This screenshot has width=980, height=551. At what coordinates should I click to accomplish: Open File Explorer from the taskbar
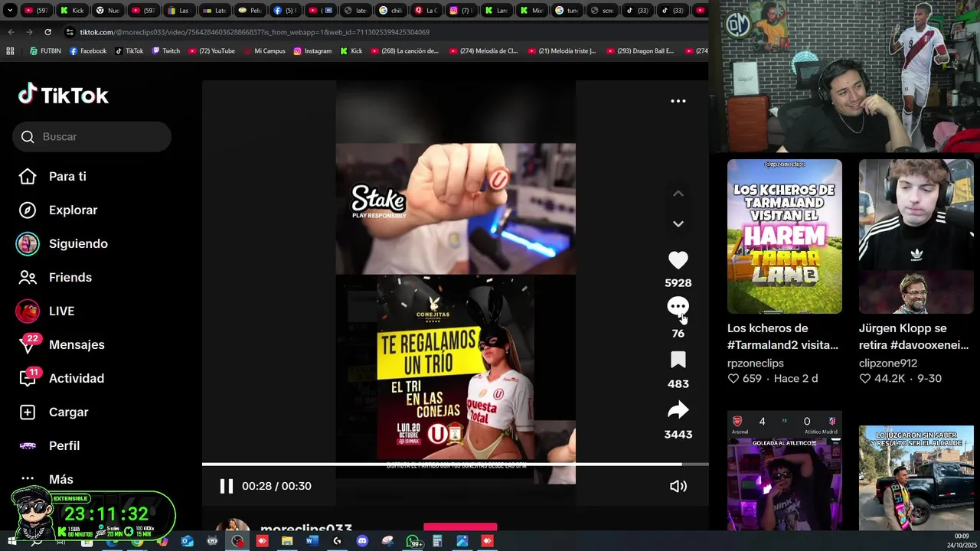pyautogui.click(x=287, y=541)
